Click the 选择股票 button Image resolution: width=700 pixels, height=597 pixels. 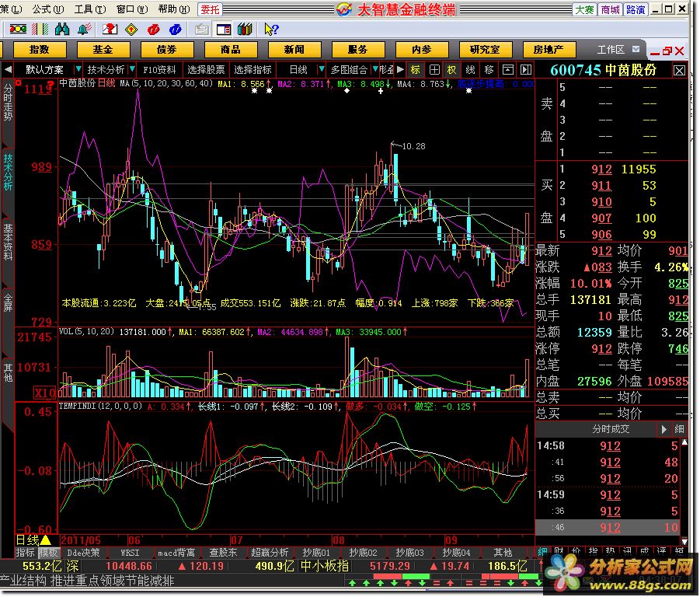pos(206,70)
